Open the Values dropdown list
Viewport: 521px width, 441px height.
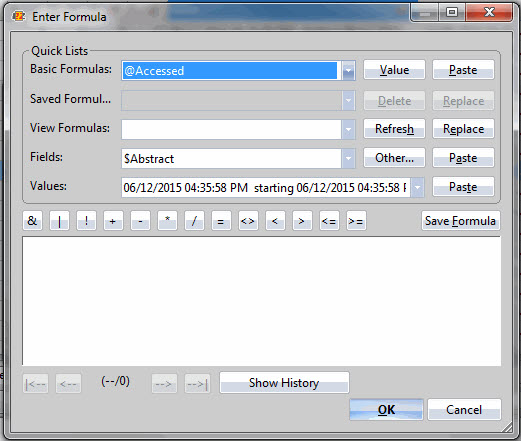click(417, 187)
